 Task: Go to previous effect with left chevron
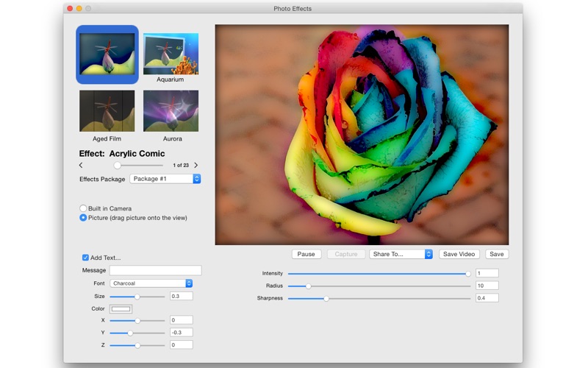[x=81, y=165]
